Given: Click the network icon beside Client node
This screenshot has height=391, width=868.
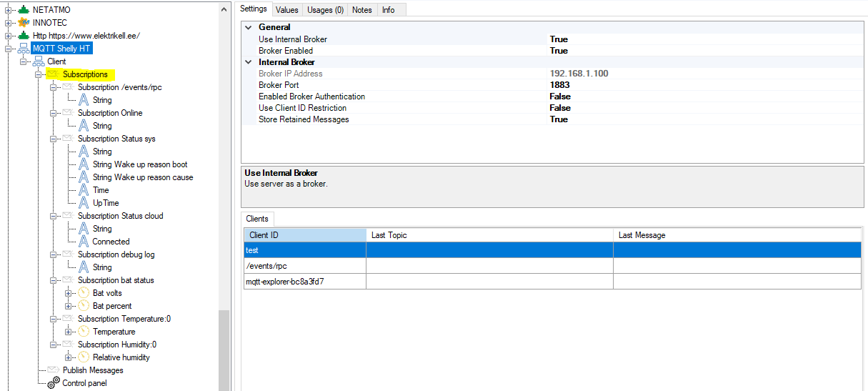Looking at the screenshot, I should [x=39, y=61].
